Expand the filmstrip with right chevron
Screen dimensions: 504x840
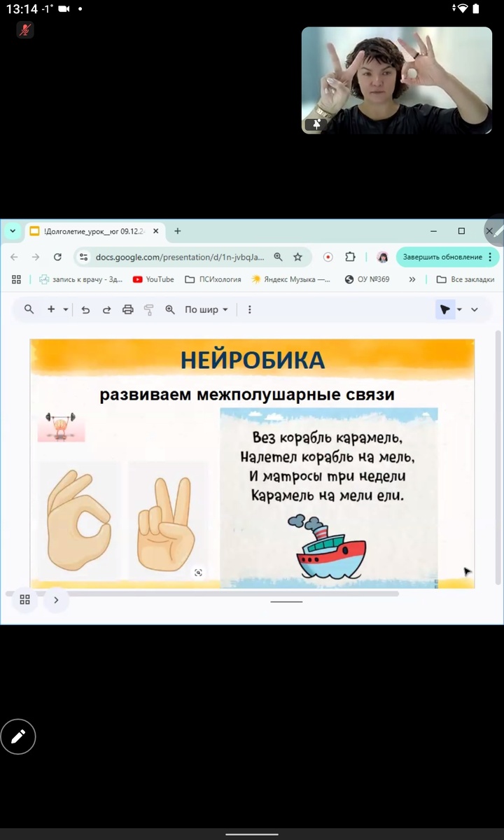(x=56, y=599)
